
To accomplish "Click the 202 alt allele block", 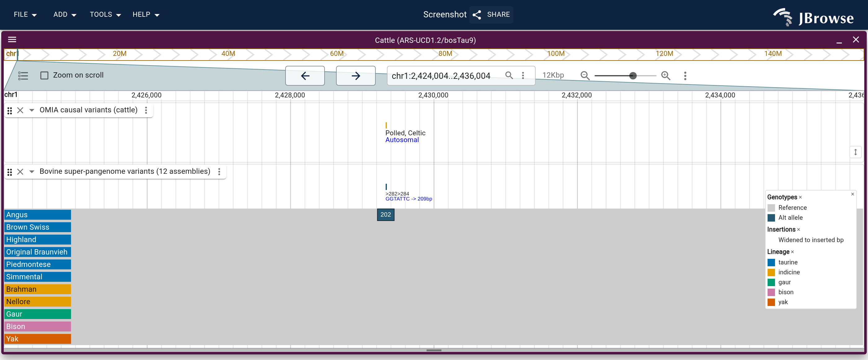I will (x=385, y=214).
